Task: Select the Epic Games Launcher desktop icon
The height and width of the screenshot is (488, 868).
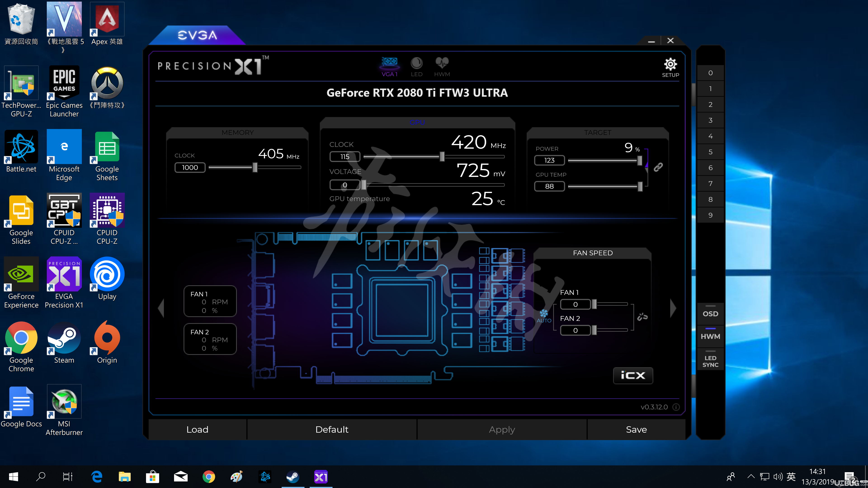Action: 64,91
